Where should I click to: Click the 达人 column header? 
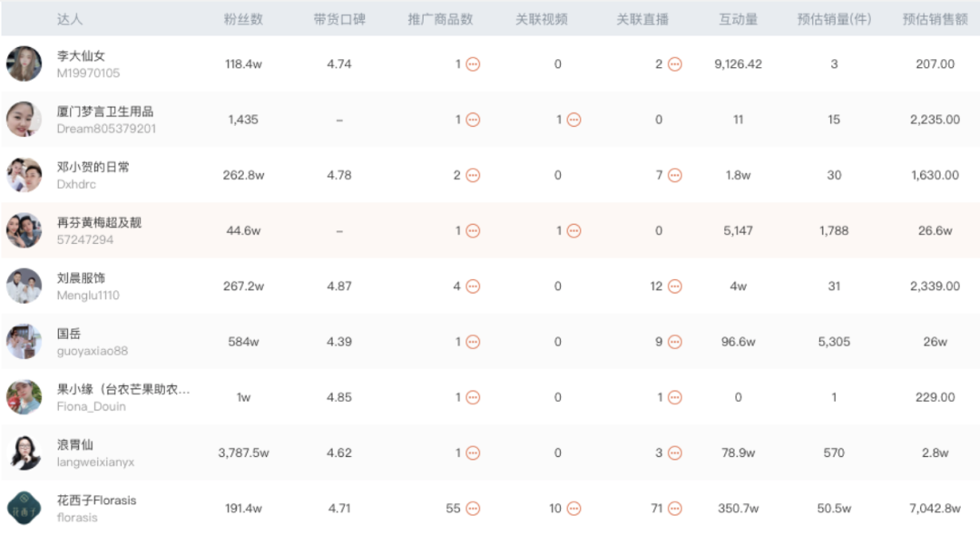coord(69,19)
